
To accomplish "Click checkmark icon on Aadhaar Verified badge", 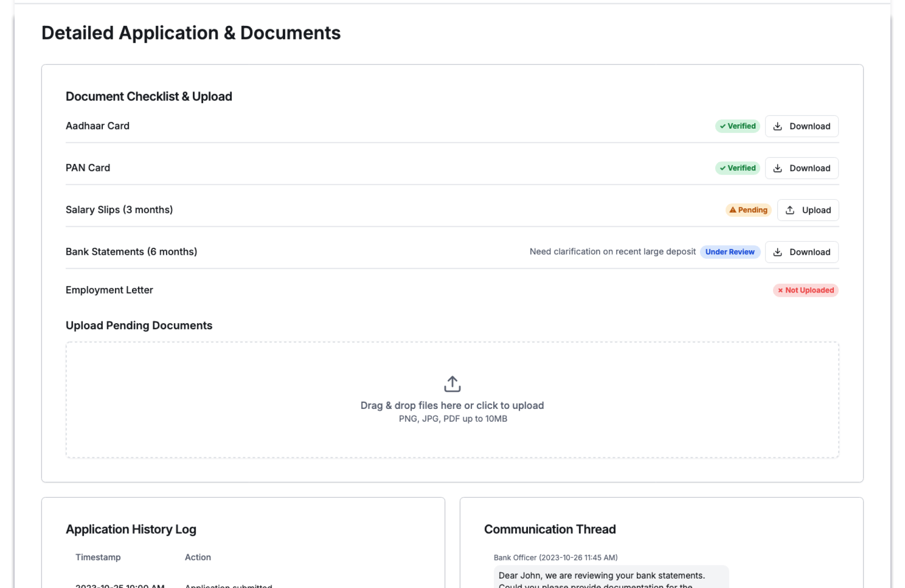I will tap(723, 126).
